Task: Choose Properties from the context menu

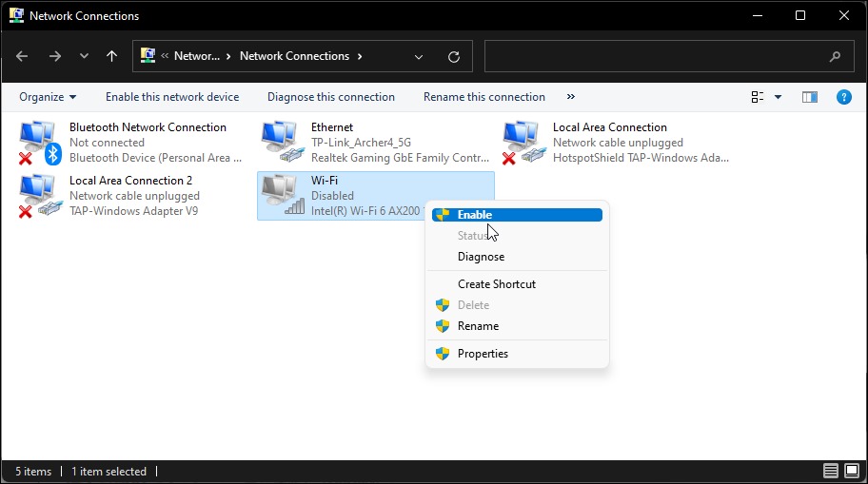Action: (x=483, y=354)
